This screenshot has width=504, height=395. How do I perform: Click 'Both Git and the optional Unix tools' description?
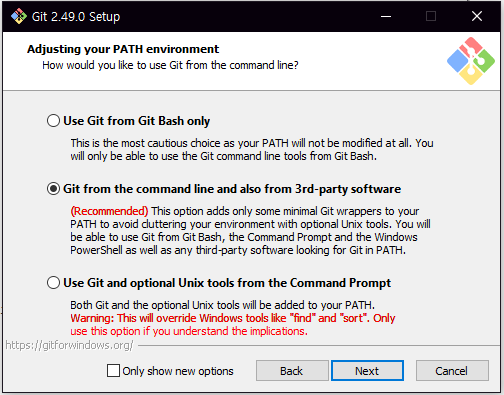click(222, 305)
